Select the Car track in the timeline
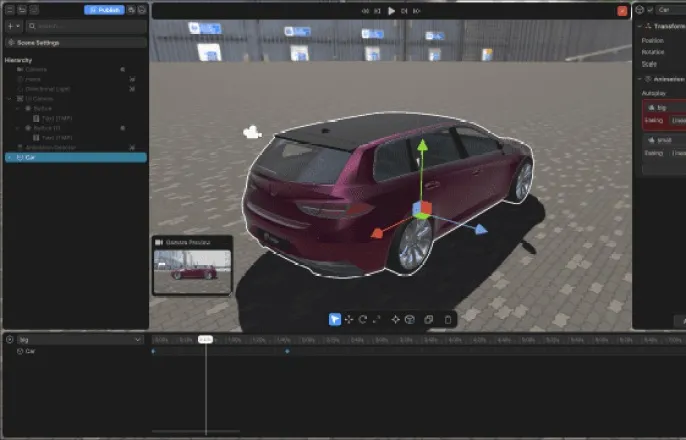Viewport: 686px width, 440px height. click(x=30, y=351)
